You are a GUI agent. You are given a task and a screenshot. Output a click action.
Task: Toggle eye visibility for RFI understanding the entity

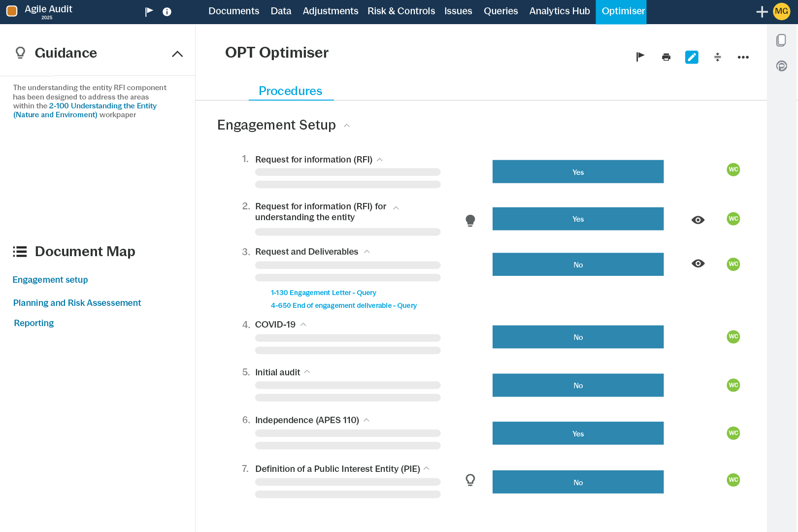(698, 220)
